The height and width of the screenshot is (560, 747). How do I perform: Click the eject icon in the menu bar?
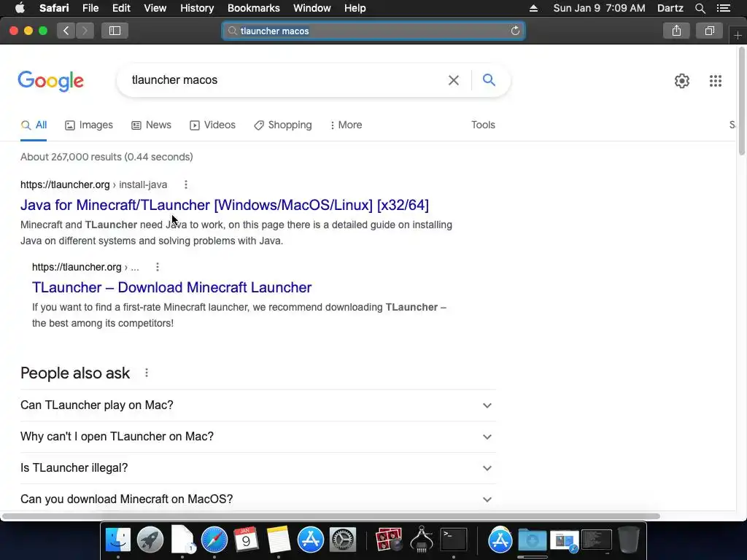point(533,8)
